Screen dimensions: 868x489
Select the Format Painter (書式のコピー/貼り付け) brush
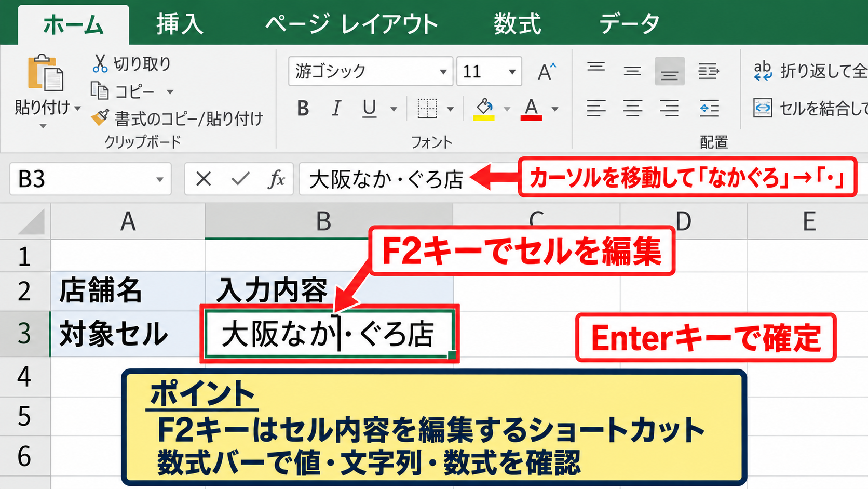[100, 117]
